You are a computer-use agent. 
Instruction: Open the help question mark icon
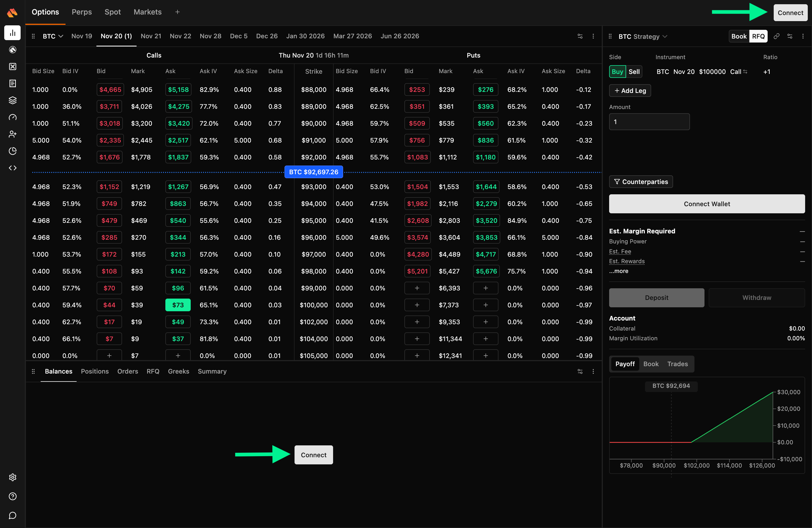point(13,496)
